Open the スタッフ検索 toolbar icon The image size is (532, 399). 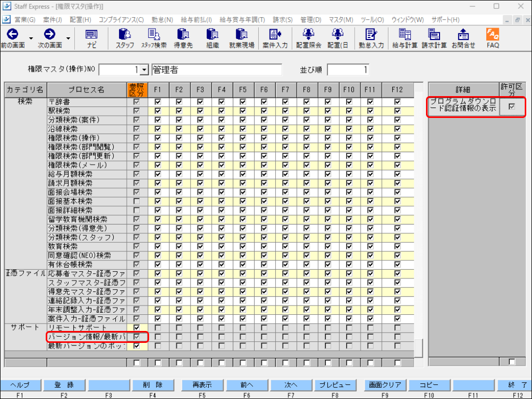pos(154,35)
